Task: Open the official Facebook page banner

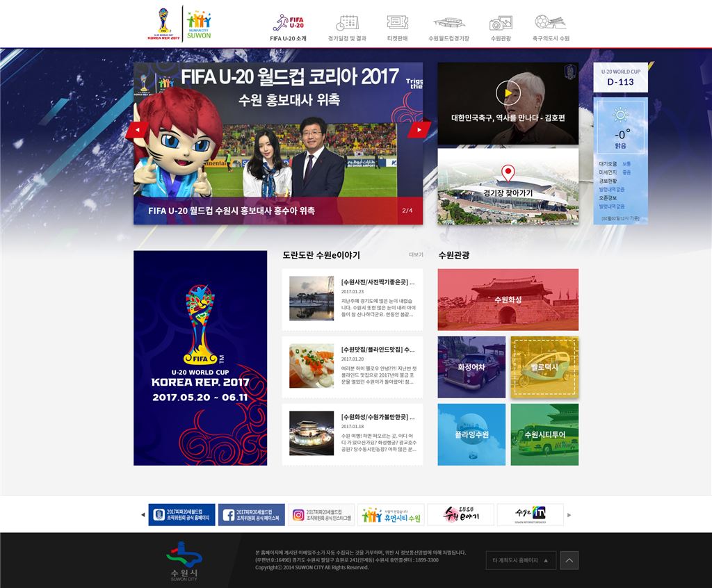Action: pos(251,515)
